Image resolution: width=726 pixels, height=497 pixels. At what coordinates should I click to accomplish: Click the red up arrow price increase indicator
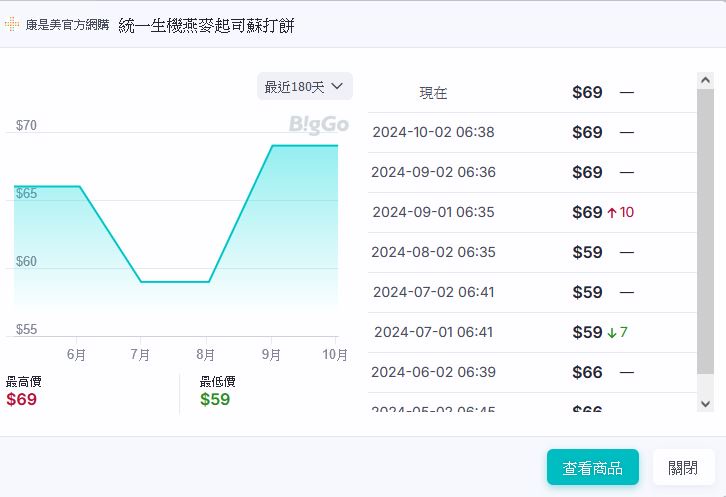tap(611, 212)
